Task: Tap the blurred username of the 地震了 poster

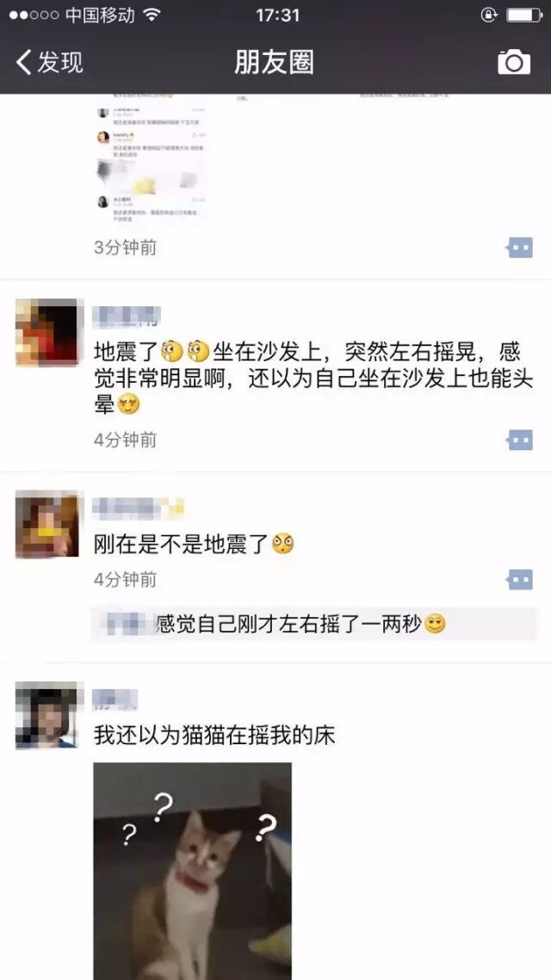Action: coord(127,317)
